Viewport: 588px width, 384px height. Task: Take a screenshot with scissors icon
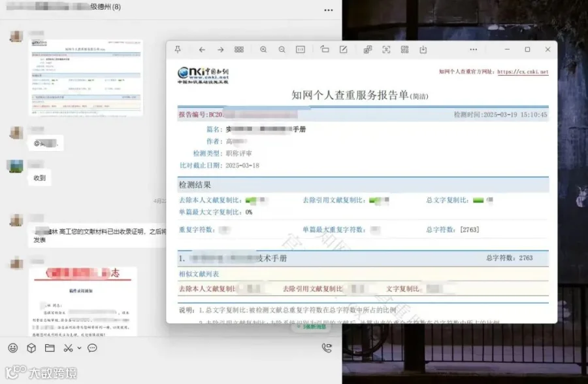tap(68, 348)
